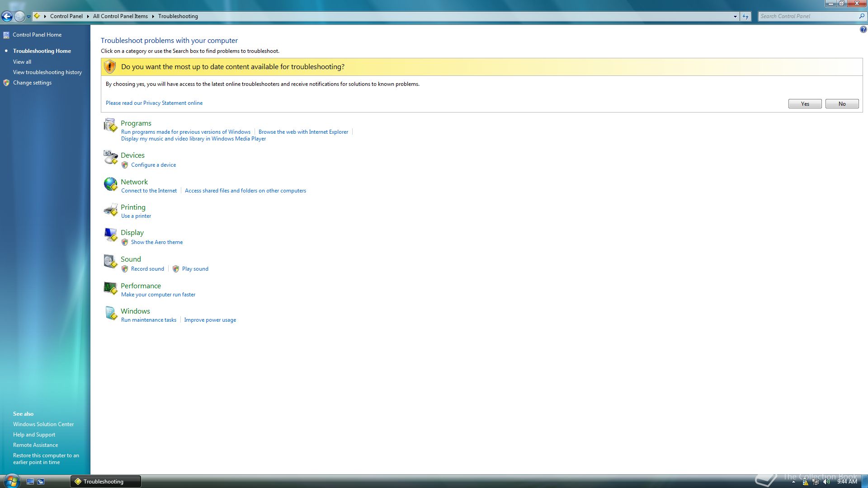
Task: Click the All Control Panel Items breadcrumb
Action: [120, 16]
